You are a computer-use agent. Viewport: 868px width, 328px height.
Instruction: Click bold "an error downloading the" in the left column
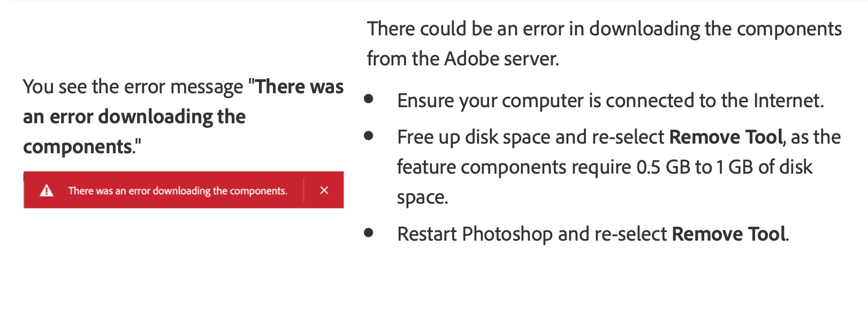tap(134, 117)
